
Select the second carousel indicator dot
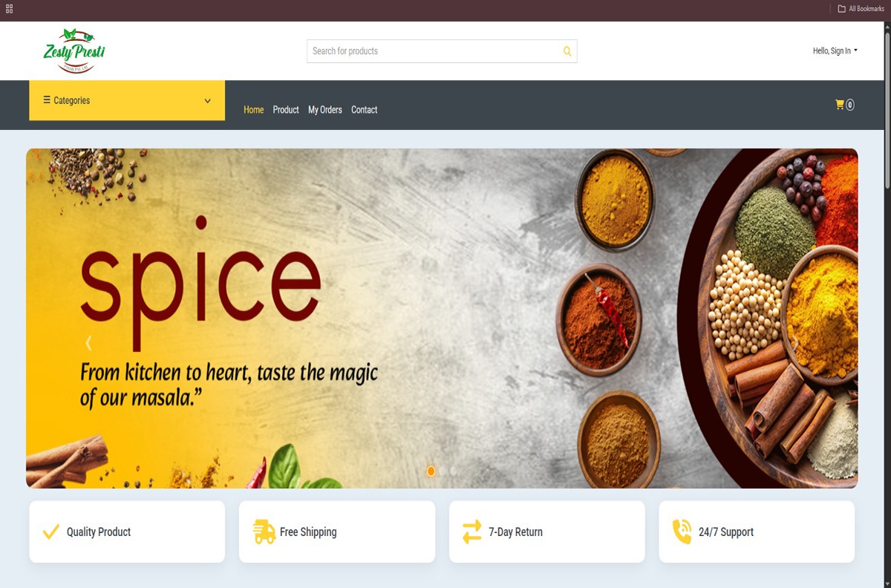point(443,471)
